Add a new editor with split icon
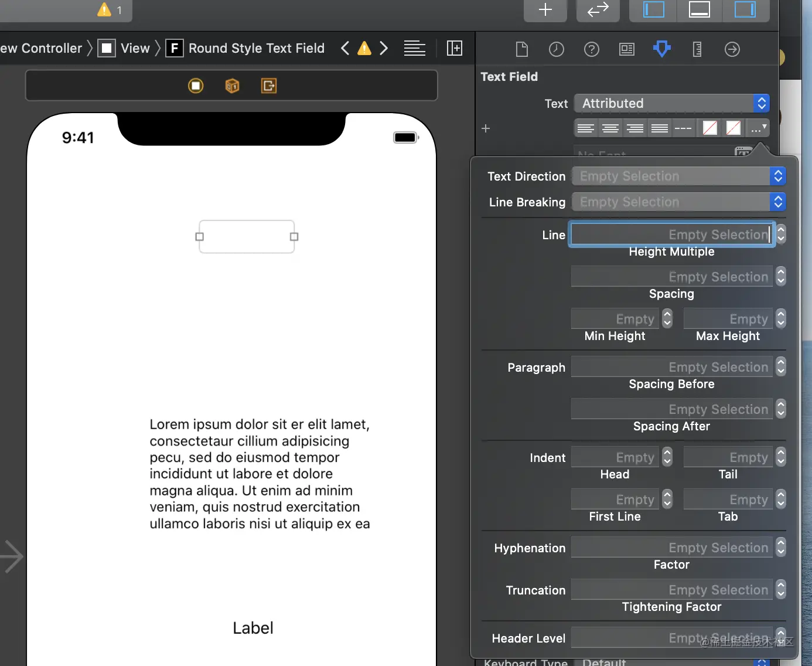 click(455, 48)
